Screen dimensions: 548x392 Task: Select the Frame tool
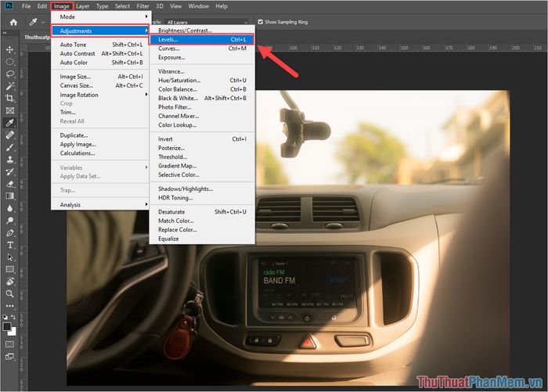(9, 110)
